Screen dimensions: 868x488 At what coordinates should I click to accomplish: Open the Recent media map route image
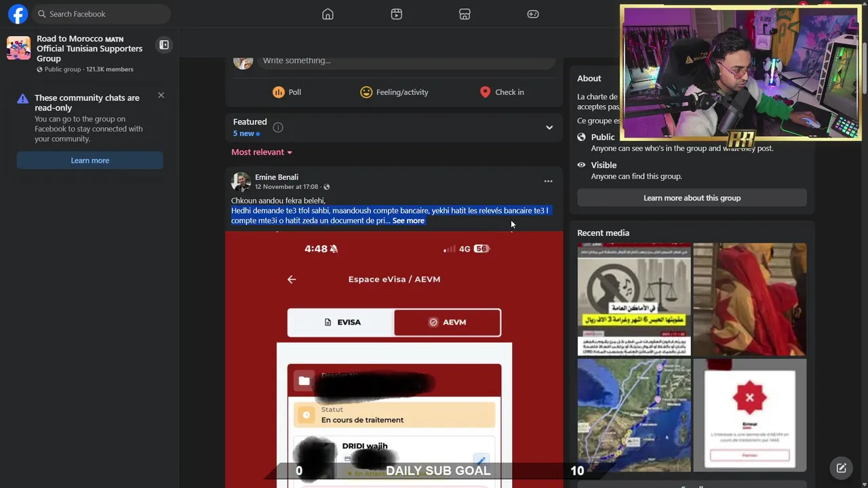(634, 415)
